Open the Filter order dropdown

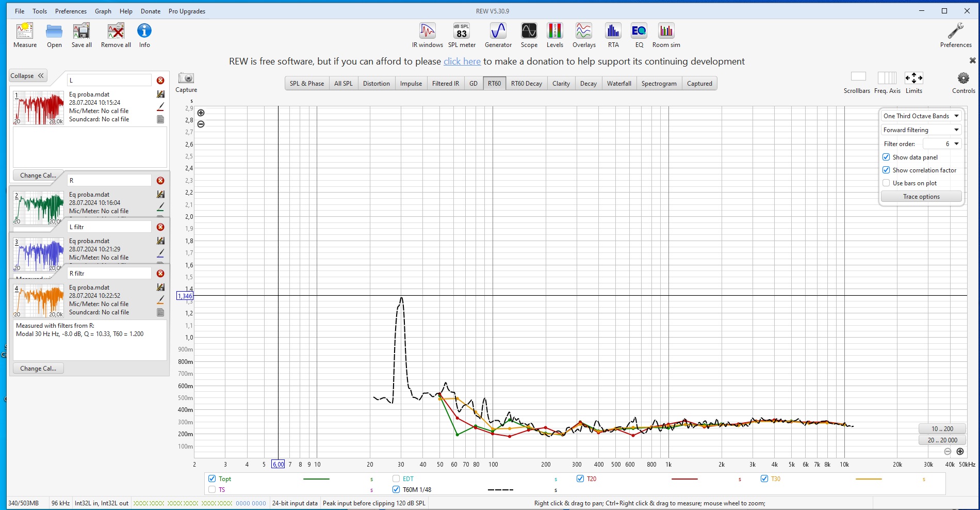[942, 144]
